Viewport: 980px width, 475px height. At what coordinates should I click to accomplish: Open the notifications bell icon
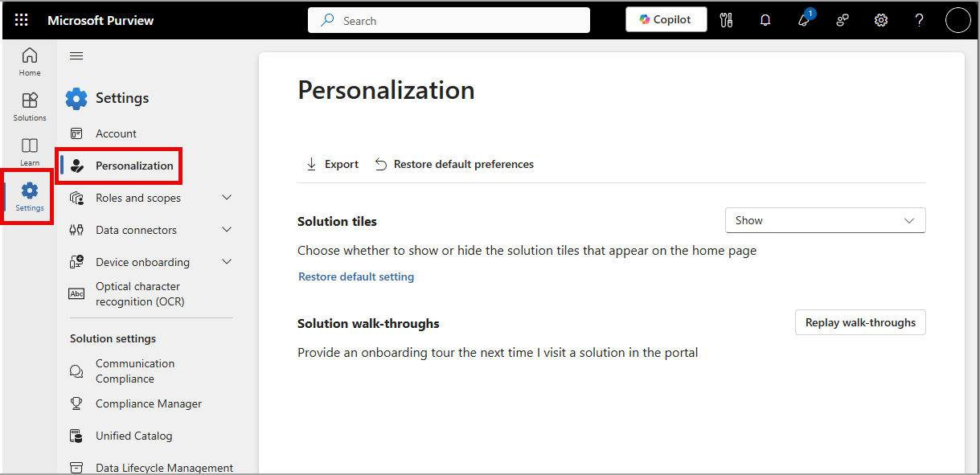pos(765,20)
